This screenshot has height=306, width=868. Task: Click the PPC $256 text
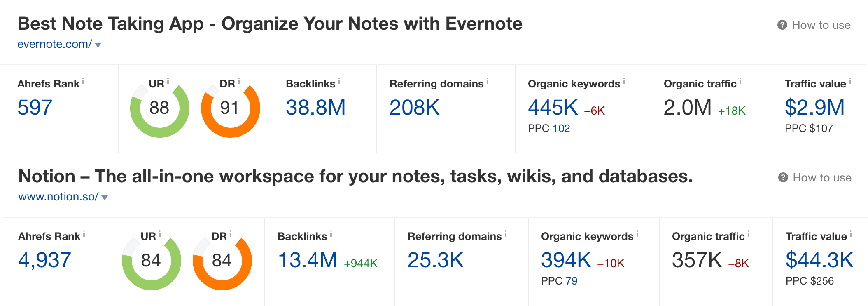(x=810, y=281)
